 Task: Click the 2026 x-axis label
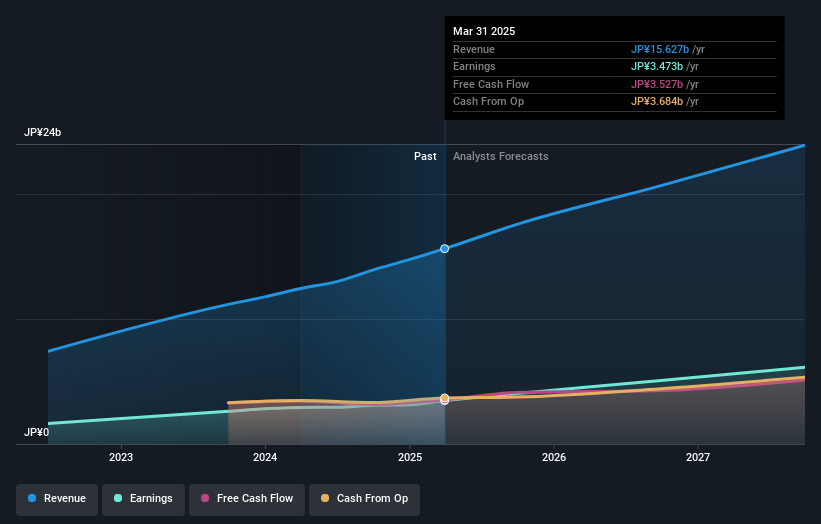tap(554, 458)
